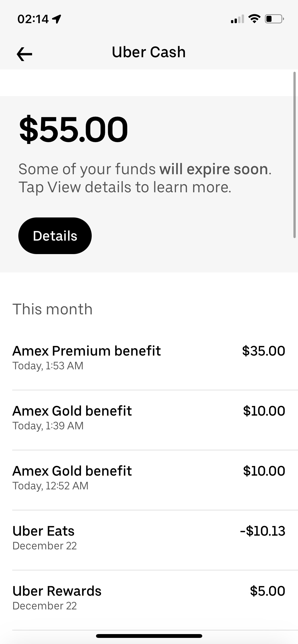Open the Details button

(x=55, y=236)
